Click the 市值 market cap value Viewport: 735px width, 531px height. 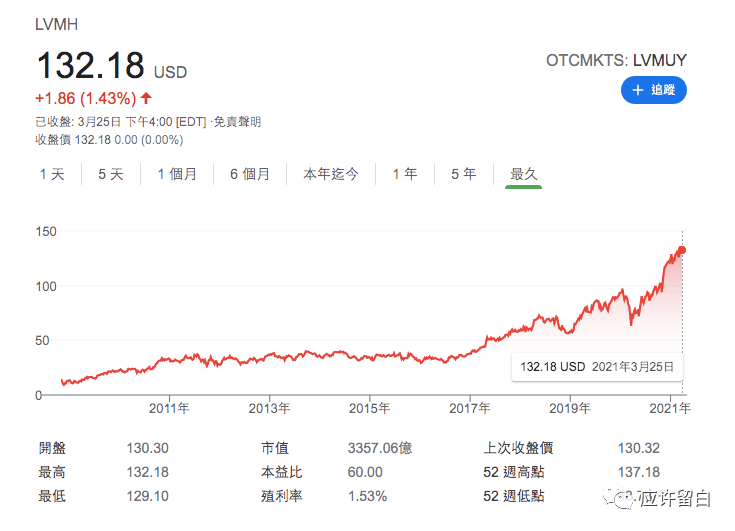pyautogui.click(x=367, y=448)
